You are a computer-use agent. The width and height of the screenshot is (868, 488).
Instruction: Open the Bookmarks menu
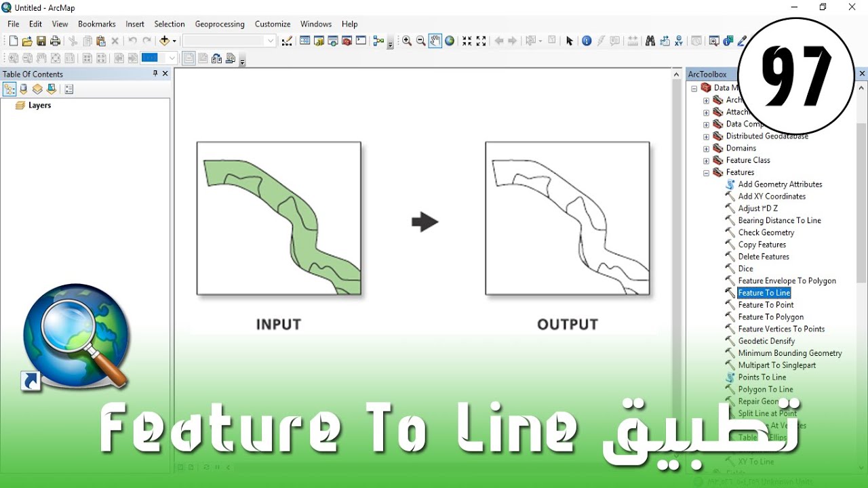[97, 24]
